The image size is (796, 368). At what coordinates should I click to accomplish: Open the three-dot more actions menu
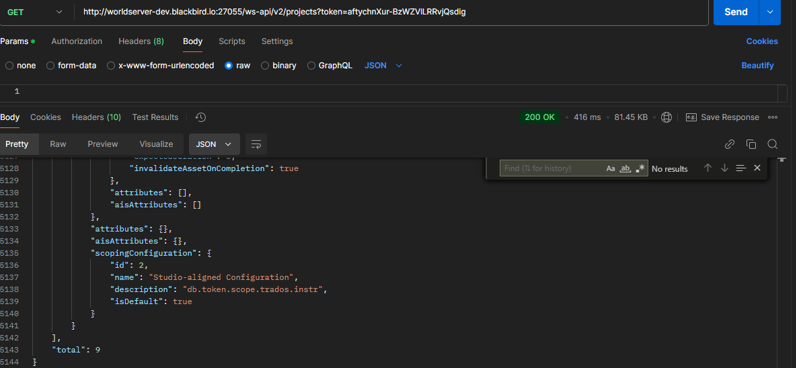[773, 117]
